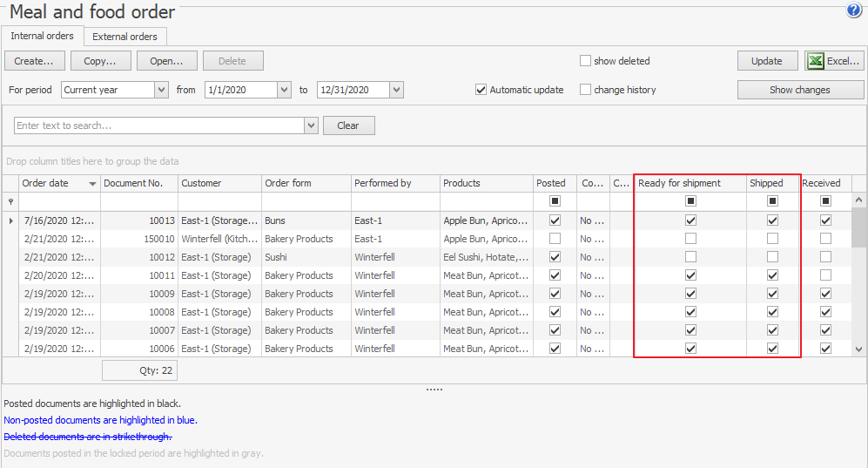
Task: Enable the show deleted checkbox
Action: 586,61
